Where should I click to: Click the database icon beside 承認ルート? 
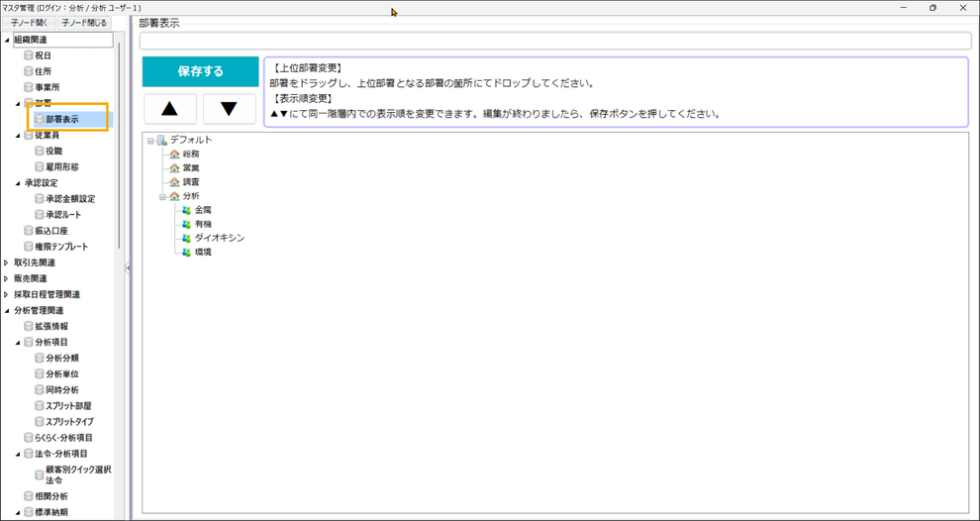pyautogui.click(x=40, y=215)
